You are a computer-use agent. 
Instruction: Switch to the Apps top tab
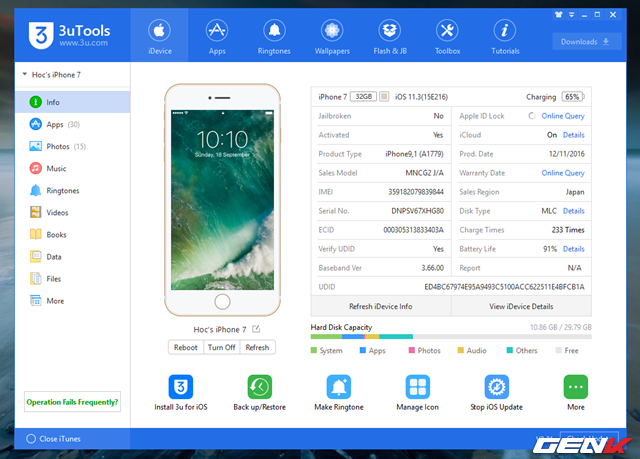[x=217, y=35]
